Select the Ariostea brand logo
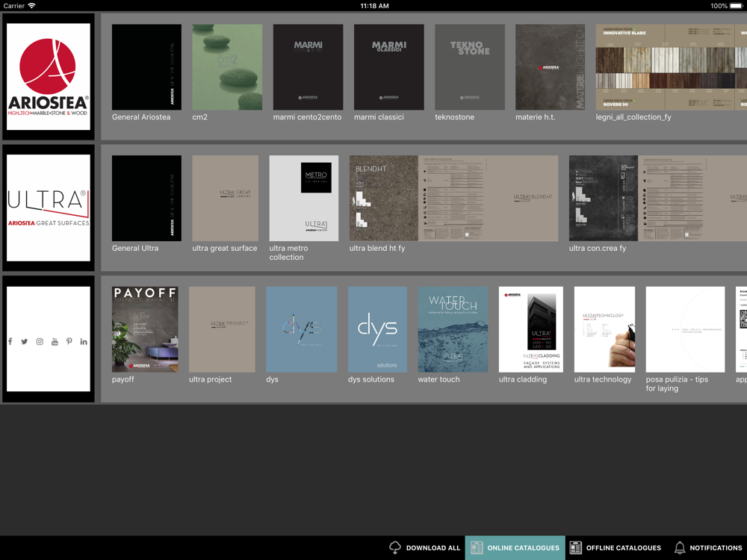 click(48, 77)
